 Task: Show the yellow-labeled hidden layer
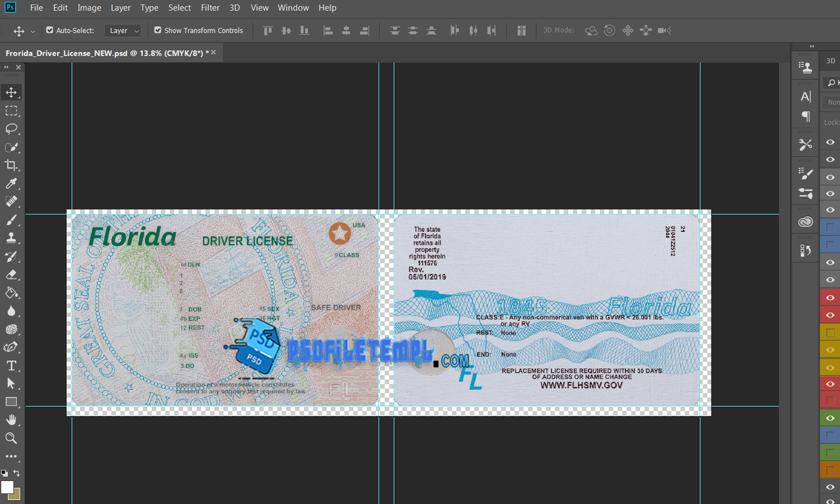(x=830, y=333)
